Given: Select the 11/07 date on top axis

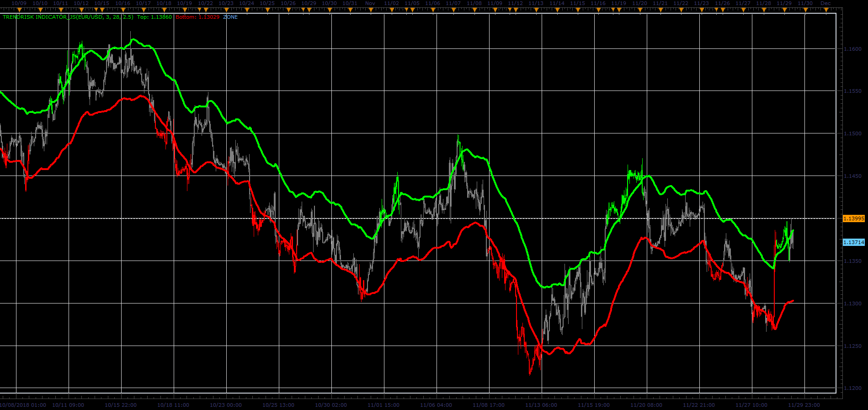Looking at the screenshot, I should coord(453,3).
